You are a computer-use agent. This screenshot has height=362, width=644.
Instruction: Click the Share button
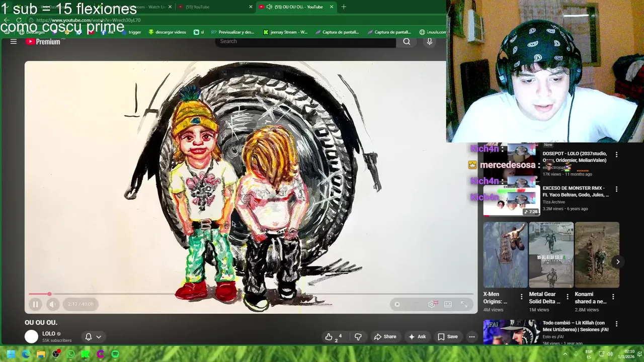[385, 337]
